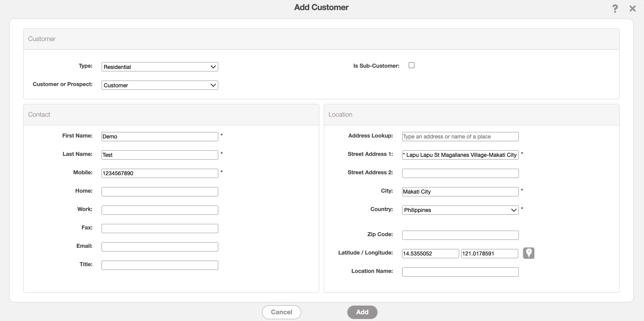Open the help question mark icon
644x321 pixels.
[x=615, y=9]
